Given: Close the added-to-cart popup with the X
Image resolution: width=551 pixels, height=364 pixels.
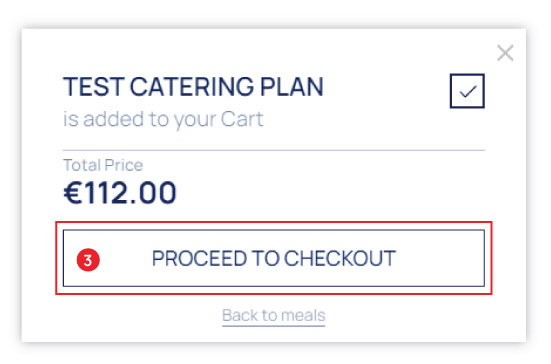Looking at the screenshot, I should pyautogui.click(x=505, y=53).
